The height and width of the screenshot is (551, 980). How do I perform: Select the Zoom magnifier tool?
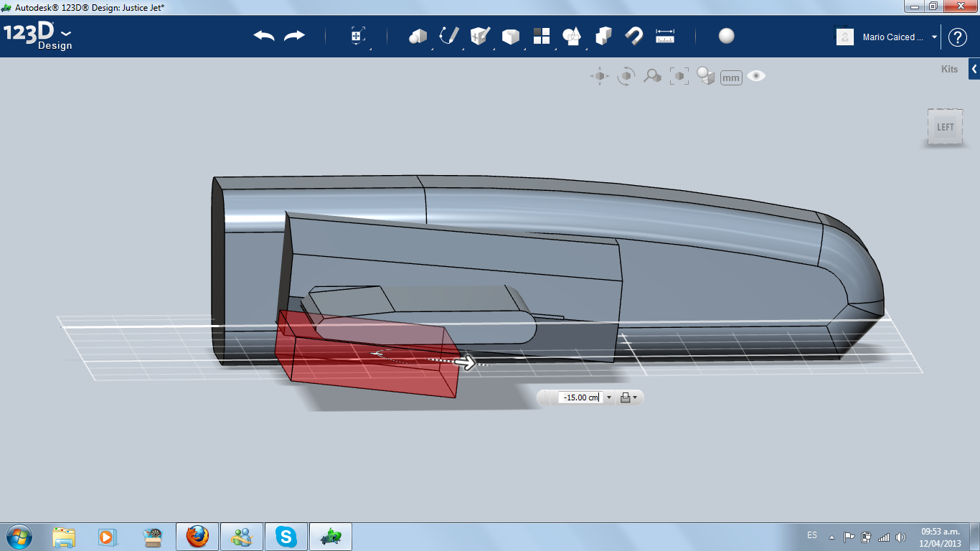(x=652, y=76)
